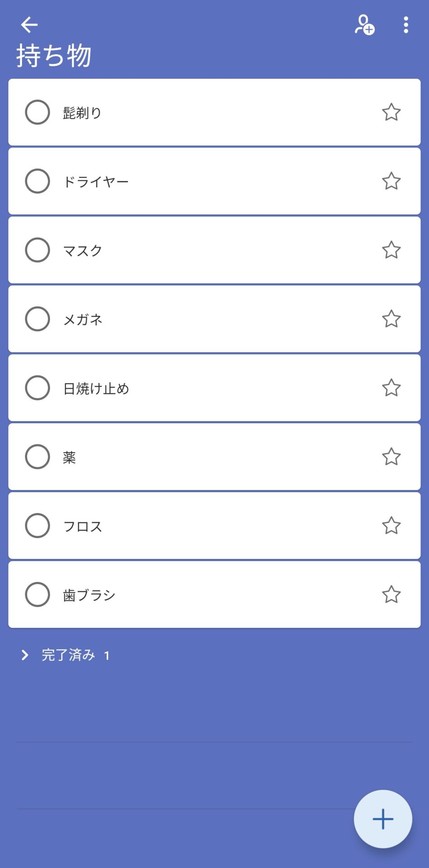The height and width of the screenshot is (868, 429).
Task: Open the ドライヤー task details
Action: 203,182
